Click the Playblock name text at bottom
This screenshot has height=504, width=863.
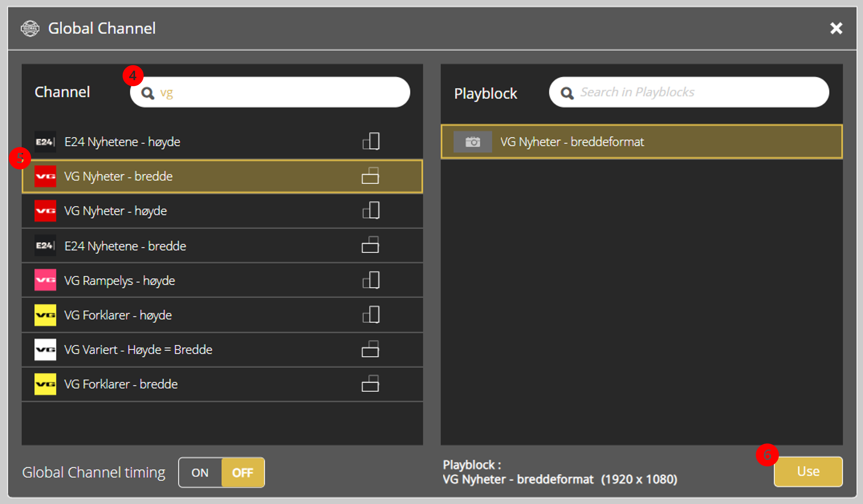coord(560,479)
